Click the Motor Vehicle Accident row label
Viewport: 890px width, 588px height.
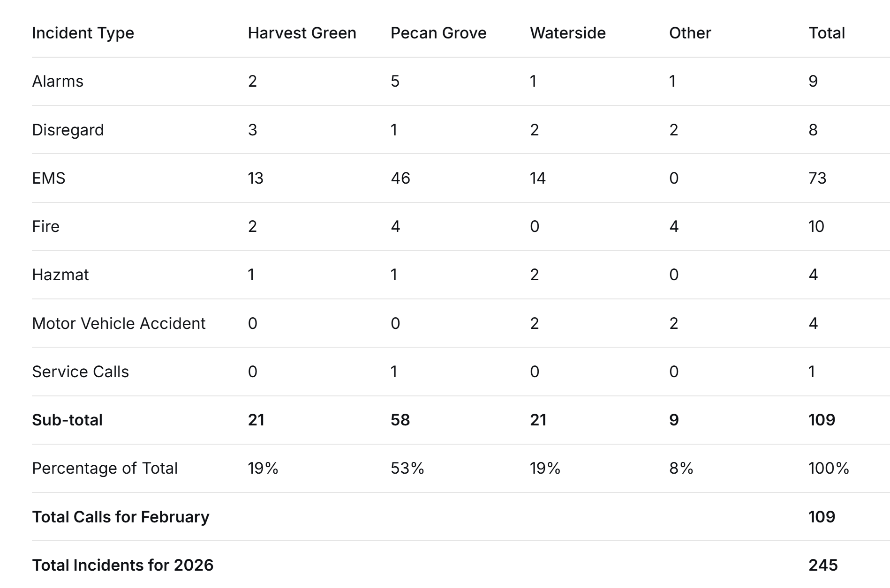[119, 323]
